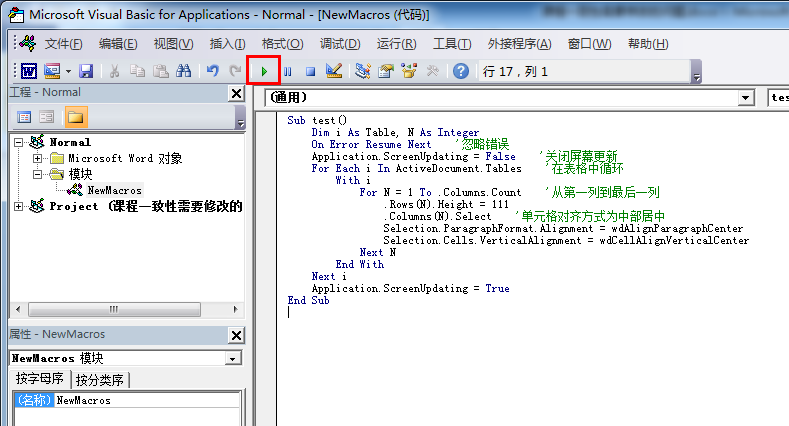Image resolution: width=789 pixels, height=426 pixels.
Task: Open 插入(I) menu
Action: coord(227,44)
